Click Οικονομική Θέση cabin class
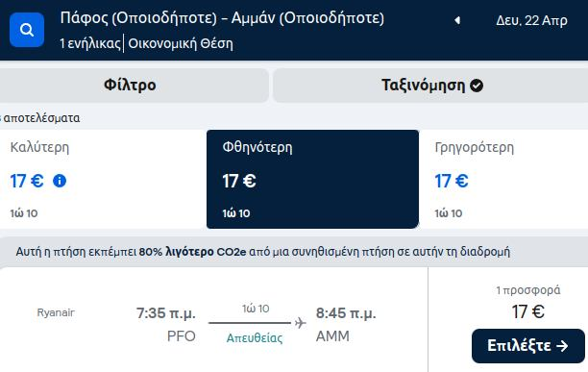Screen dimensions: 588x372 tap(181, 43)
